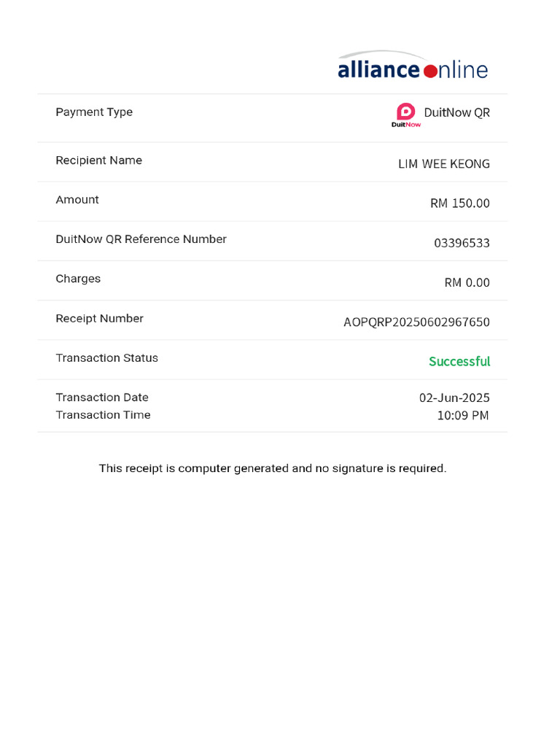Click the DuitNow QR payment type text
Viewport: 560px width, 747px height.
[456, 112]
